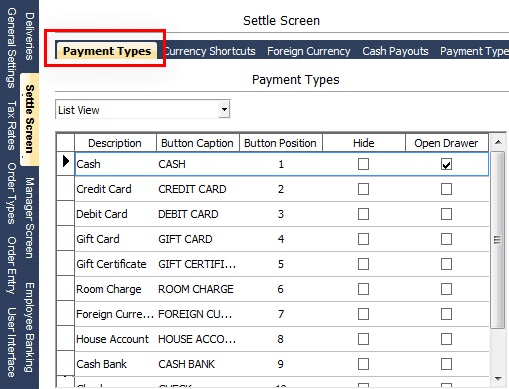Toggle Hide checkbox for House Account
This screenshot has height=389, width=509.
point(363,339)
